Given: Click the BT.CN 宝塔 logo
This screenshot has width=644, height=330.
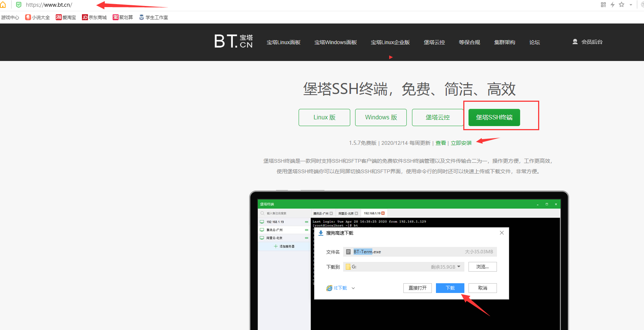Looking at the screenshot, I should tap(234, 41).
